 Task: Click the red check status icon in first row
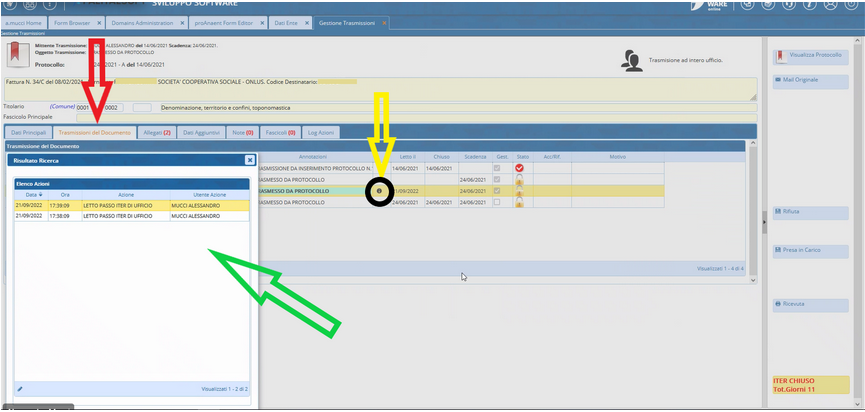click(519, 168)
